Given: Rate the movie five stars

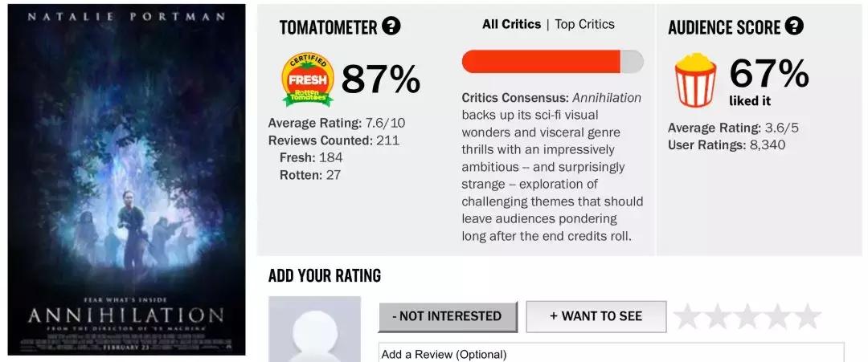Looking at the screenshot, I should coord(807,316).
